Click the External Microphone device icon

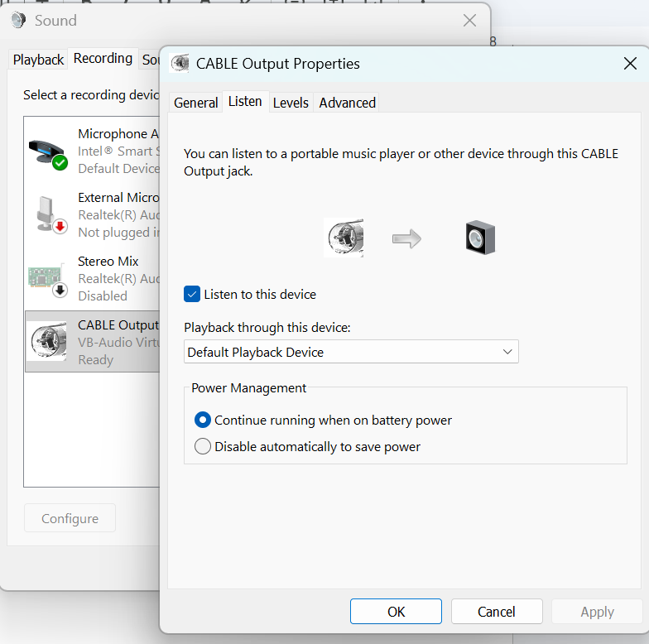point(51,215)
